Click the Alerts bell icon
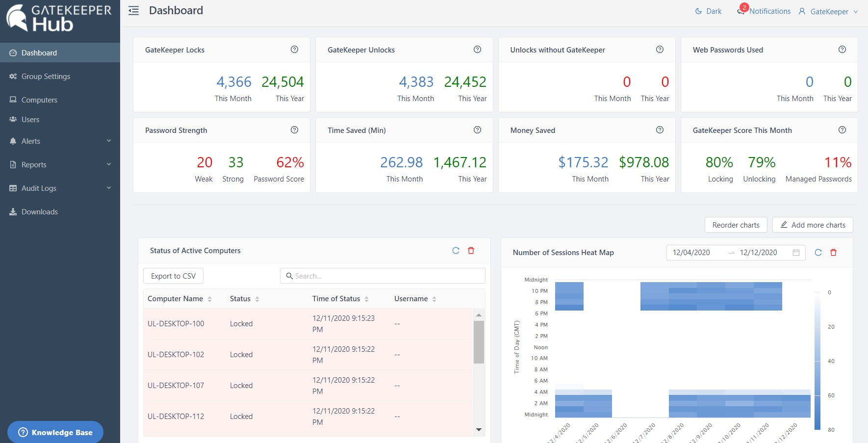 coord(13,141)
